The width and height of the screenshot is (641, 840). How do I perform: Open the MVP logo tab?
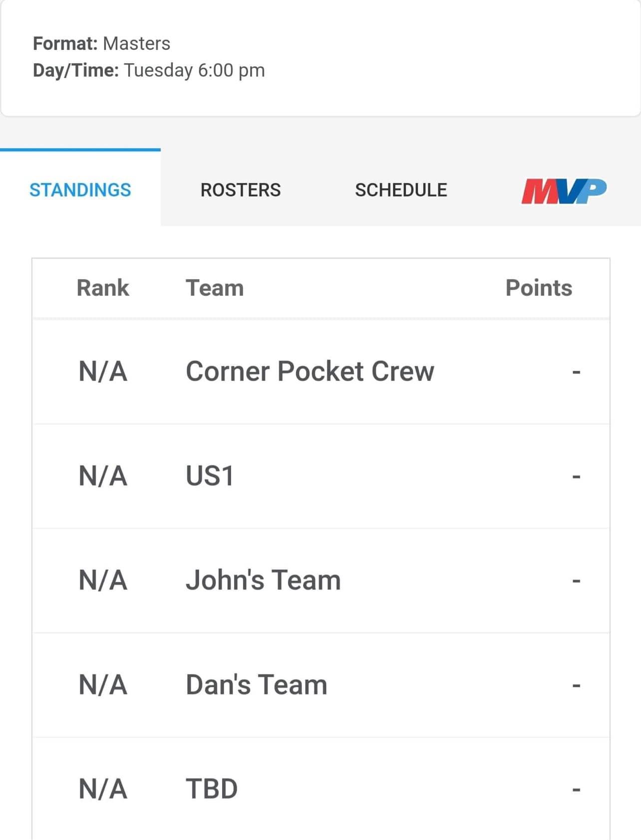pyautogui.click(x=564, y=191)
